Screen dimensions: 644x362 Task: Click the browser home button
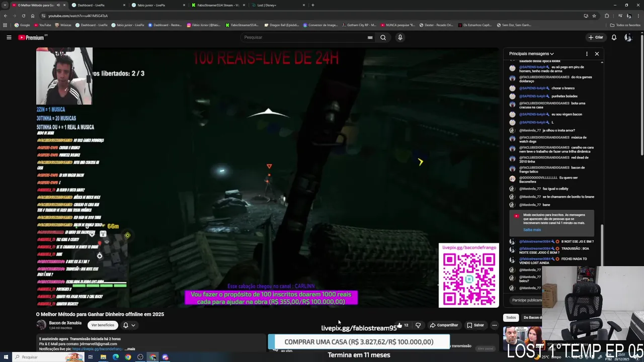click(32, 16)
